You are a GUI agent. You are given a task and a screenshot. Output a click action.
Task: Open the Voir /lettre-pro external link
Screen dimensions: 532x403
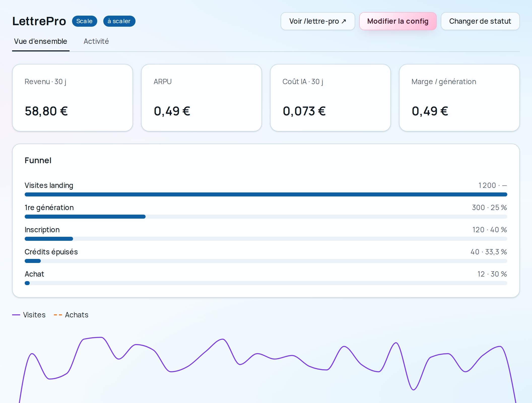coord(318,21)
